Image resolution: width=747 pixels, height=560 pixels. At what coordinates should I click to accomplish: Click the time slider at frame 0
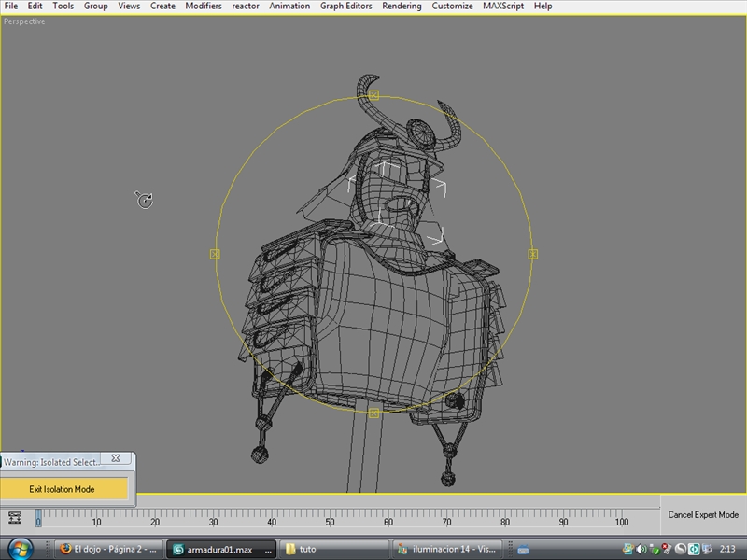pyautogui.click(x=38, y=518)
